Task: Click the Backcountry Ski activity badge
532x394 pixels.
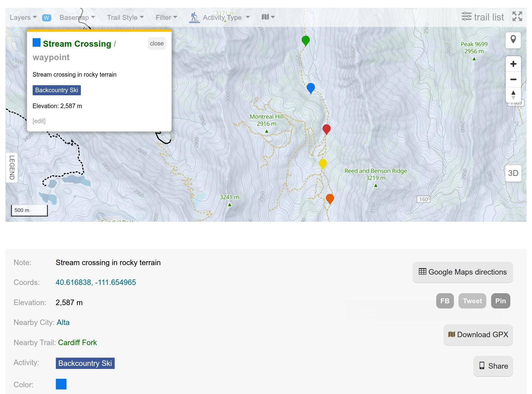Action: (85, 363)
